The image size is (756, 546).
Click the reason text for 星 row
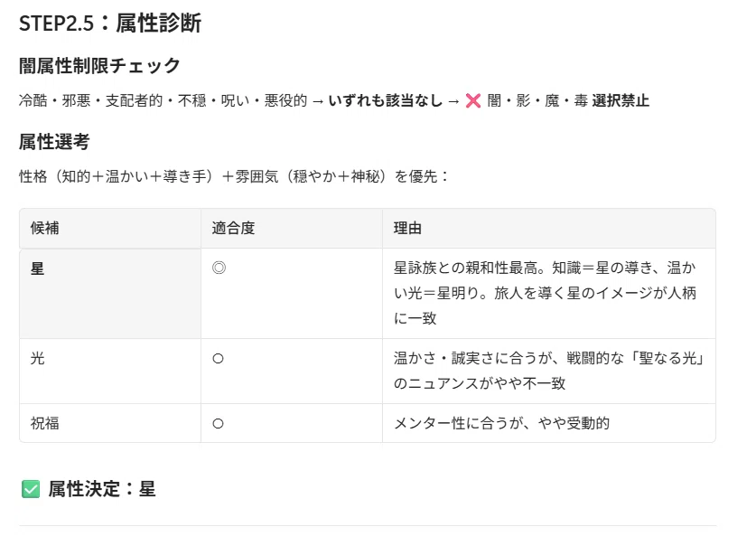[x=545, y=293]
